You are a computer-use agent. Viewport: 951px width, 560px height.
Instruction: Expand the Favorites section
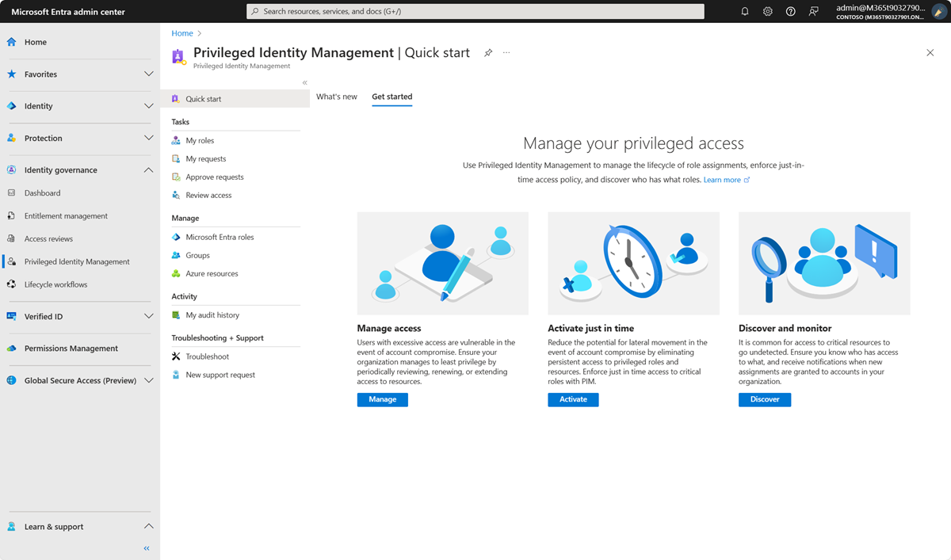pos(148,74)
